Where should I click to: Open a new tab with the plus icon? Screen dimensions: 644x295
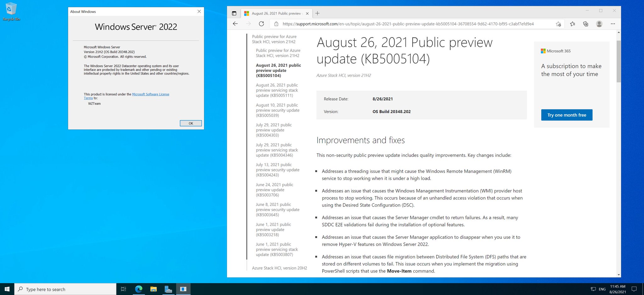click(317, 13)
